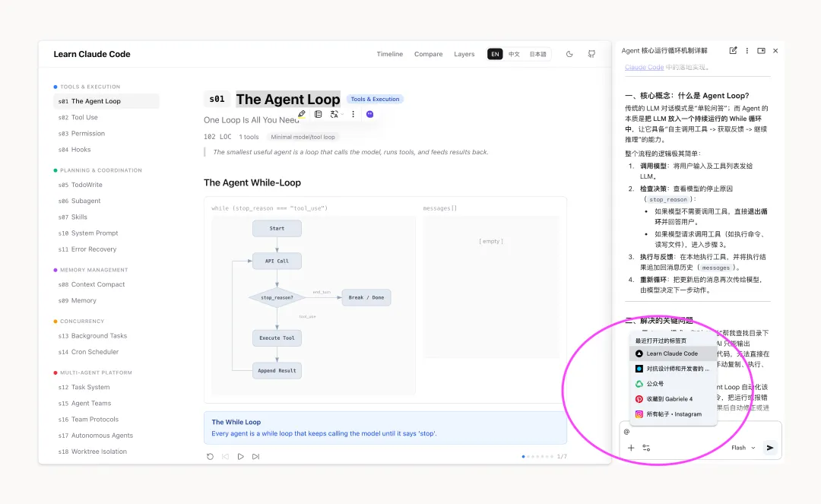This screenshot has width=821, height=504.
Task: Choose the 公众号 recent tab entry
Action: click(x=673, y=384)
